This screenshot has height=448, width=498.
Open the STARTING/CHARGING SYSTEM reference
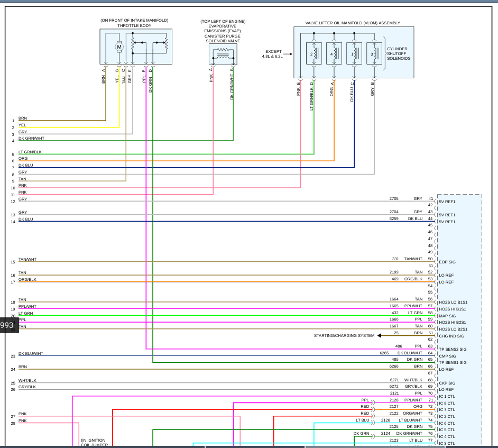tap(344, 336)
